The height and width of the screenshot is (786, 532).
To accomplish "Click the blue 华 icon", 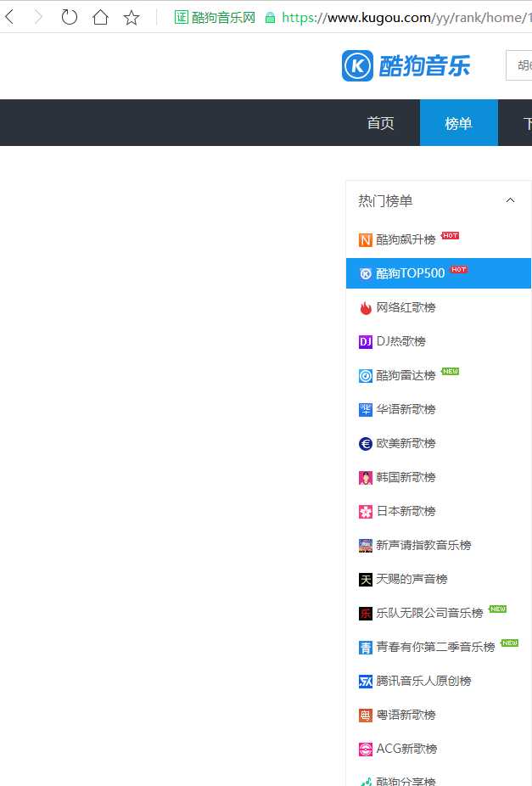I will pyautogui.click(x=365, y=409).
